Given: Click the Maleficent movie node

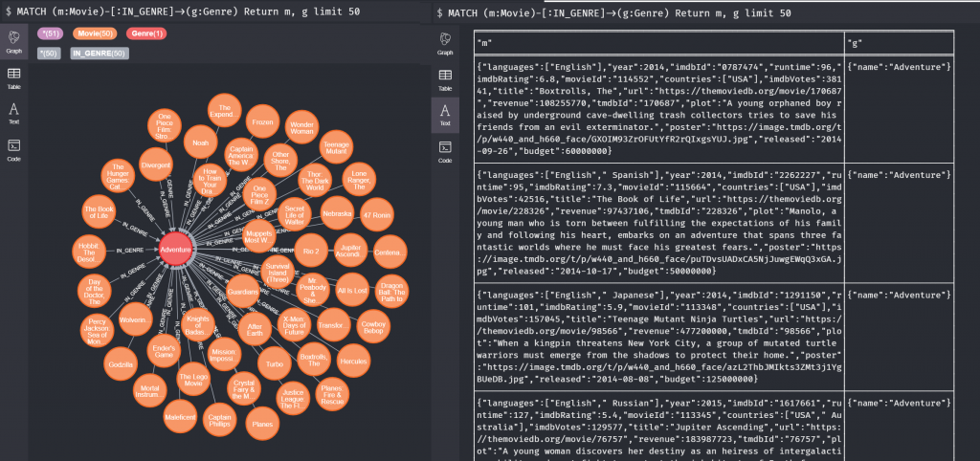Looking at the screenshot, I should pos(180,417).
